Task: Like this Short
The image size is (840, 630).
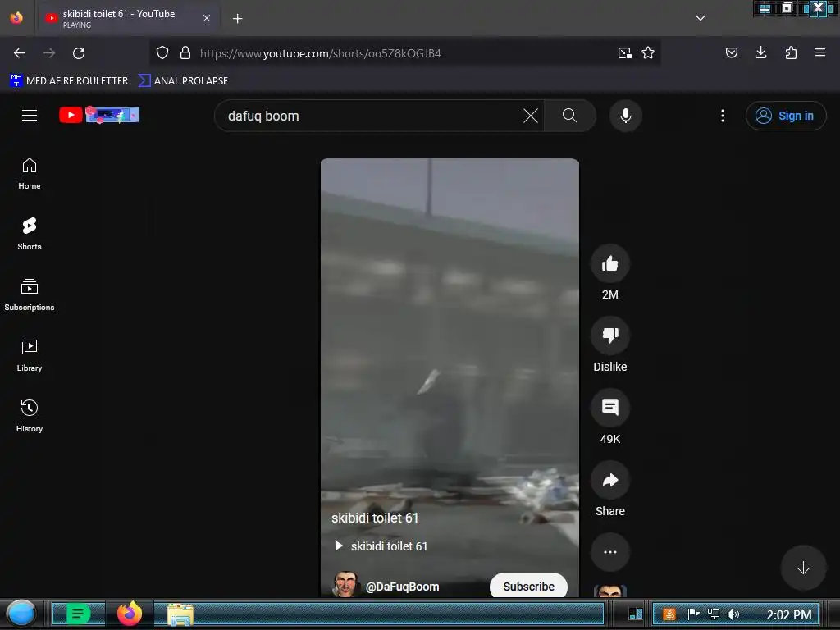Action: point(610,263)
